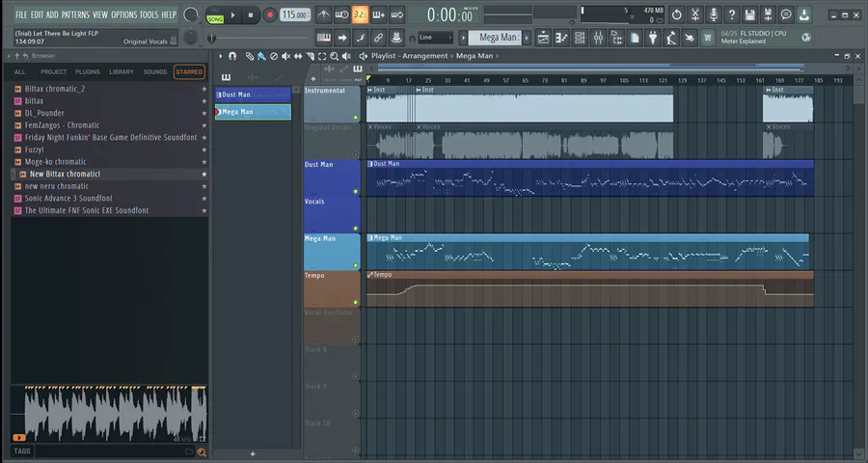This screenshot has width=868, height=463.
Task: Toggle the PAT/SONG mode switch
Action: (215, 15)
